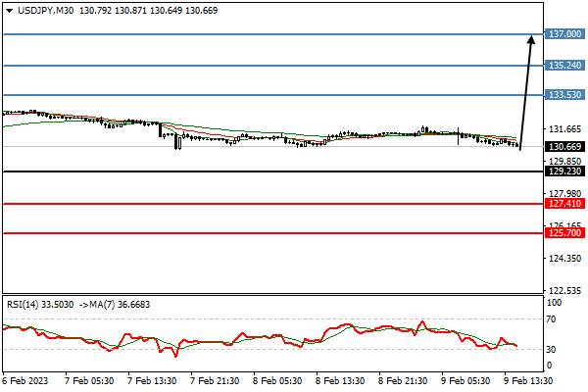Select the 135.240 price level label
The height and width of the screenshot is (392, 588).
[564, 66]
